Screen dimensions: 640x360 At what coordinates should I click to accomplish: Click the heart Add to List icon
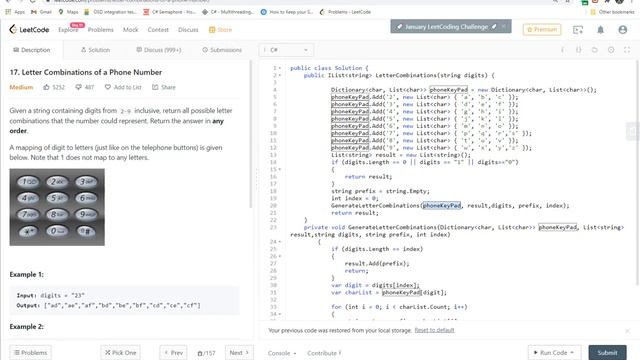coord(108,87)
